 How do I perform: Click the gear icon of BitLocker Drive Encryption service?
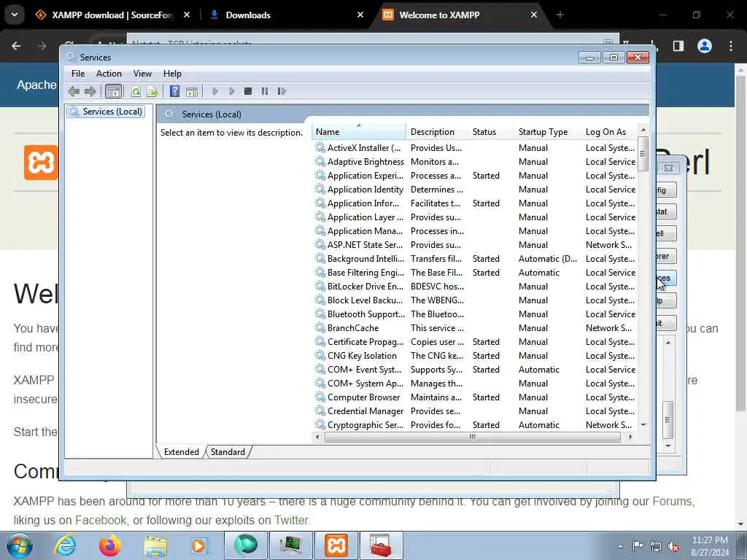(x=320, y=286)
